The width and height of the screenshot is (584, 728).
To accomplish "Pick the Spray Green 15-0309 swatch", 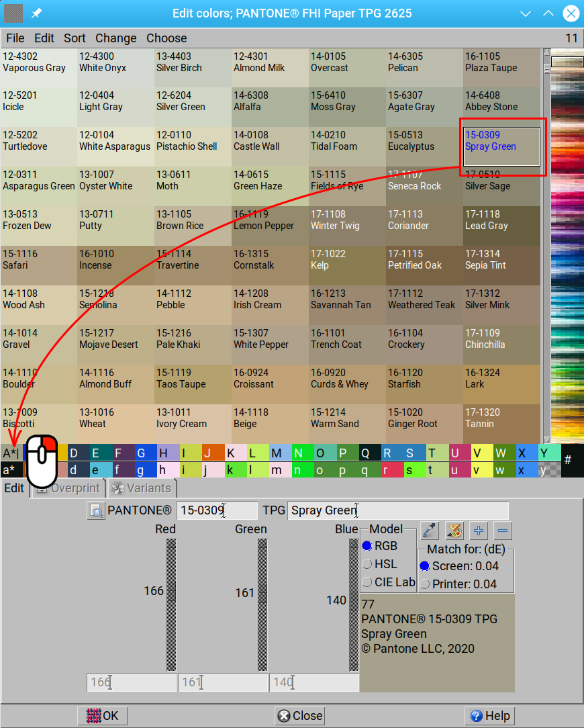I will coord(501,146).
